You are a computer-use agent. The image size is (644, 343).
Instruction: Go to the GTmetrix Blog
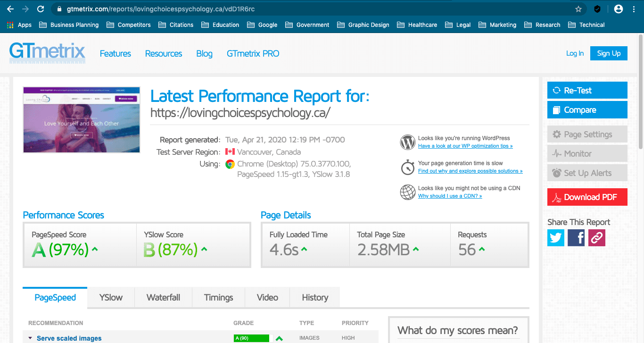(x=204, y=54)
